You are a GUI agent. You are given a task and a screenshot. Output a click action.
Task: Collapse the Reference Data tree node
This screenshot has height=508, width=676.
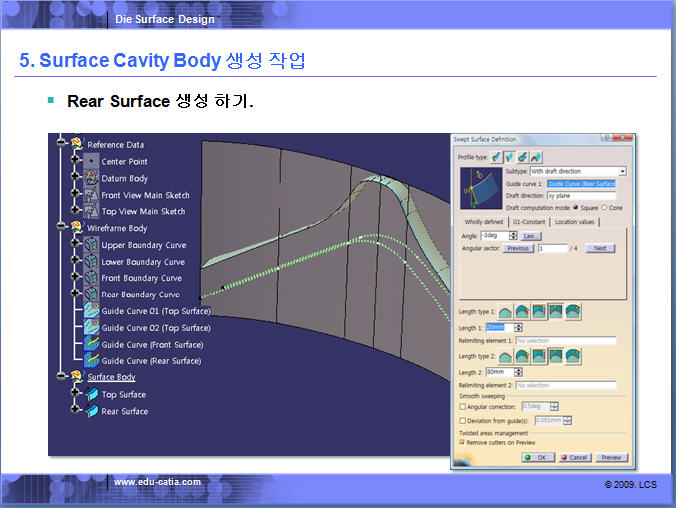(61, 145)
